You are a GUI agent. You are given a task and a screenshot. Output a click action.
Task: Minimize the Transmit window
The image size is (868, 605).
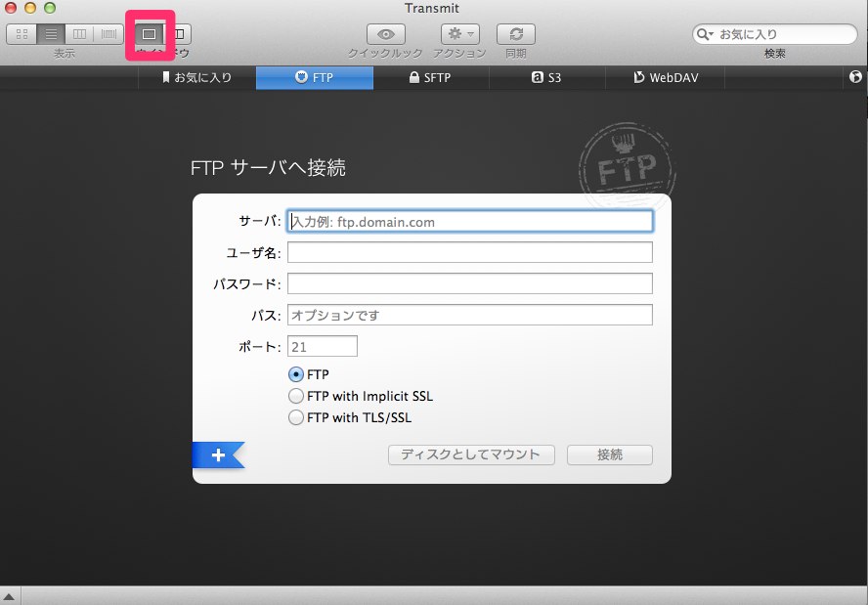pos(30,8)
